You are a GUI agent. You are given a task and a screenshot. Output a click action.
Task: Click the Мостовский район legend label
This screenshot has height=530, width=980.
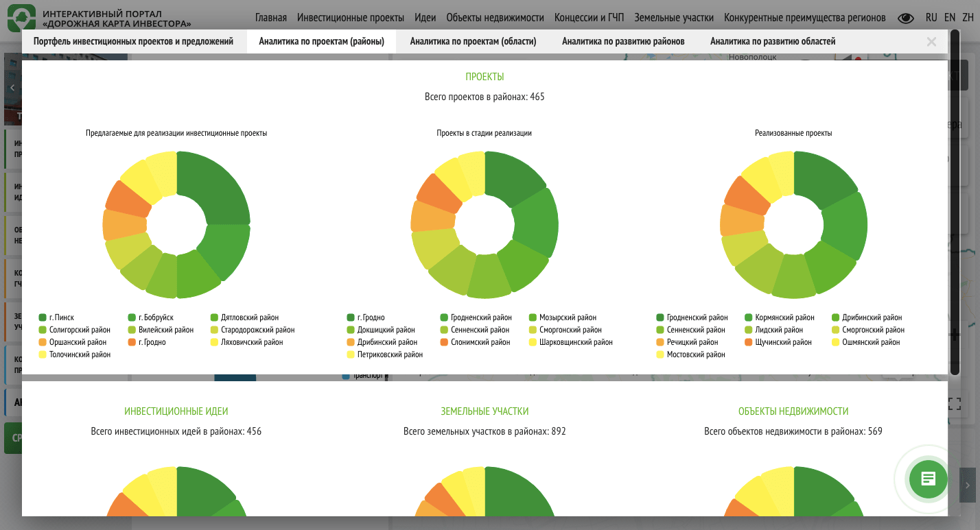coord(696,354)
